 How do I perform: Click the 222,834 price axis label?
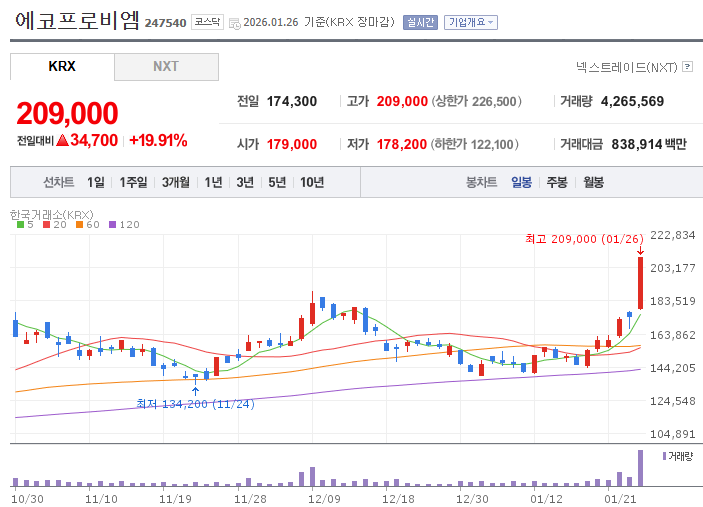pos(673,235)
